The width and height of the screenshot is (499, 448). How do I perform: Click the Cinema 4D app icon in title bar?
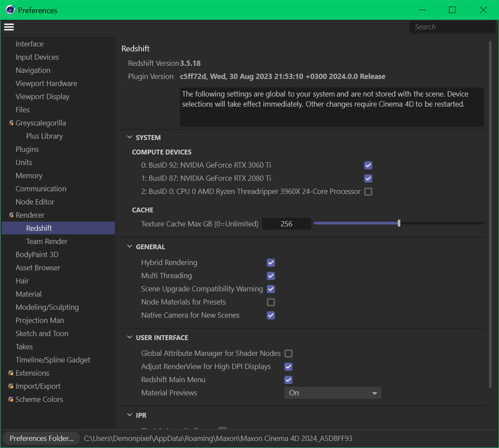pos(10,10)
